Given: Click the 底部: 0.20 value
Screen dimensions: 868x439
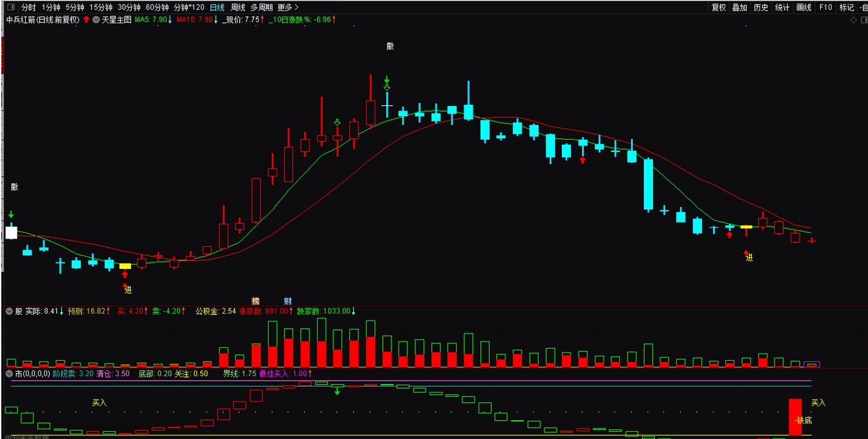Looking at the screenshot, I should [156, 374].
